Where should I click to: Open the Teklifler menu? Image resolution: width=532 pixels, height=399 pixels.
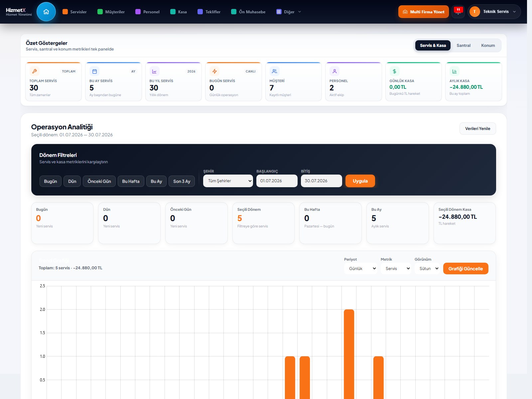(209, 12)
